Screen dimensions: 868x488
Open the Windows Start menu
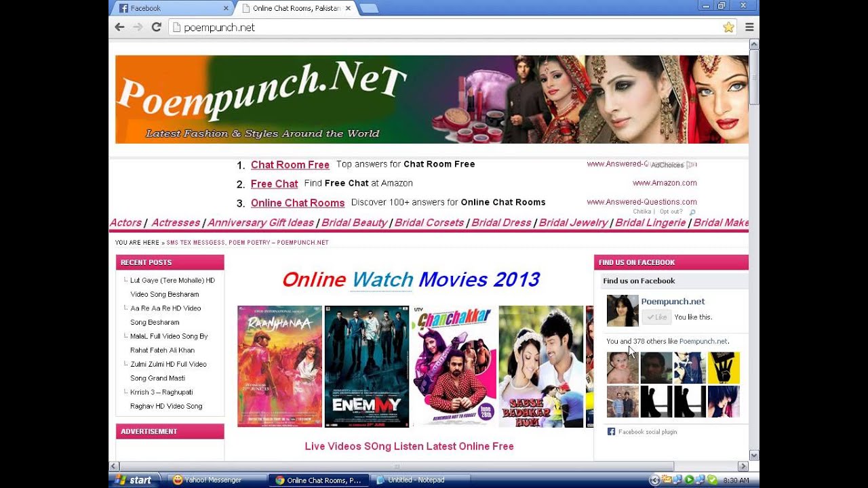point(134,480)
